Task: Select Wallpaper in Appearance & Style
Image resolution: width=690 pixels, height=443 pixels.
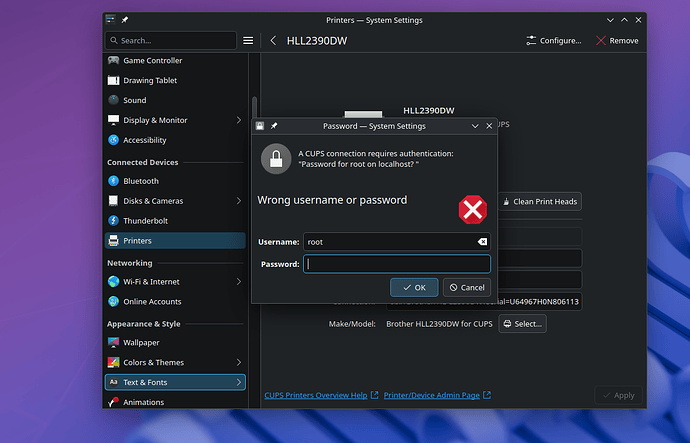Action: (141, 342)
